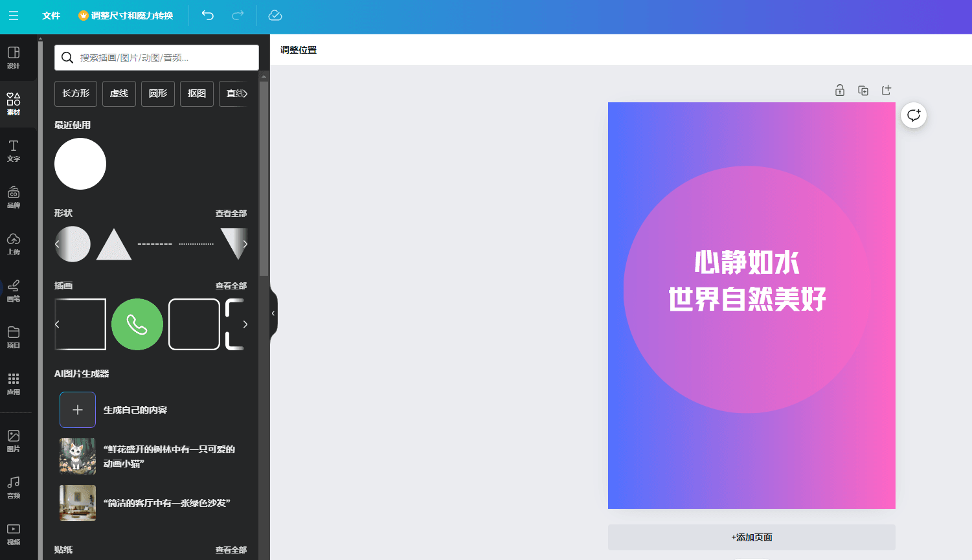972x560 pixels.
Task: Select the recently used white circle
Action: pos(80,164)
